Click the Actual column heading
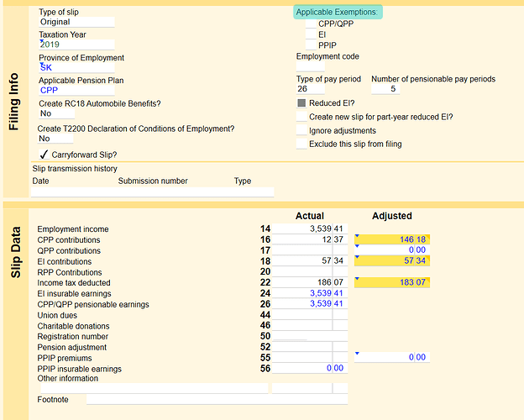Viewport: 524px width, 420px height. point(310,216)
